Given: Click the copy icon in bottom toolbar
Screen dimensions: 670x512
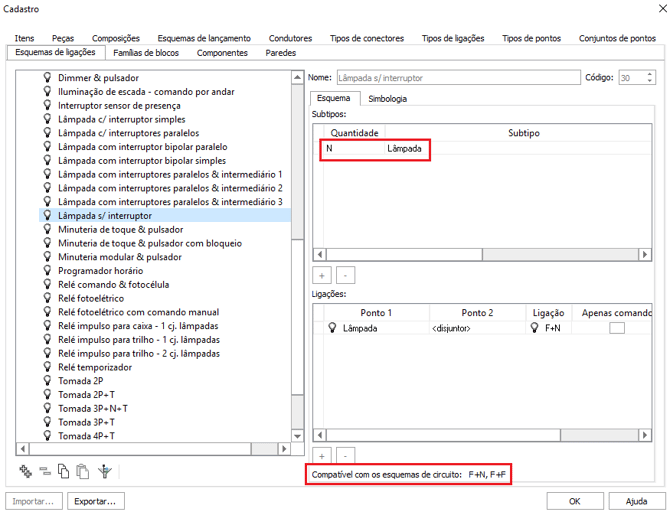Looking at the screenshot, I should 63,471.
